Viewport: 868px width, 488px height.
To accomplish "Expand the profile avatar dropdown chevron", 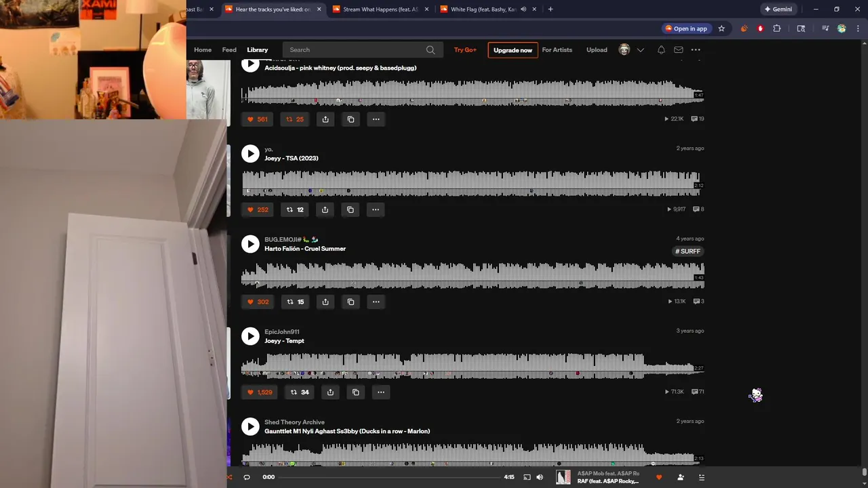I will 640,50.
